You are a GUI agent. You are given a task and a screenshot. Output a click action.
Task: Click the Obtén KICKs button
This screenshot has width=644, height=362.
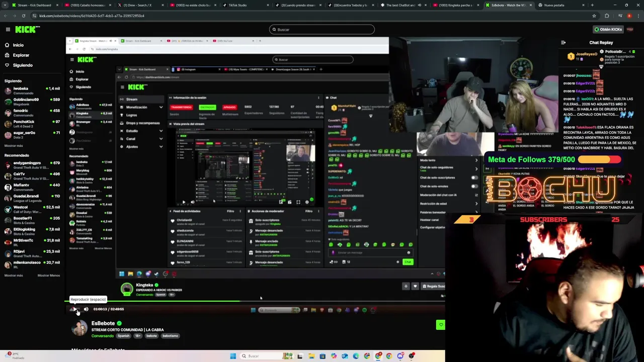[x=608, y=30]
